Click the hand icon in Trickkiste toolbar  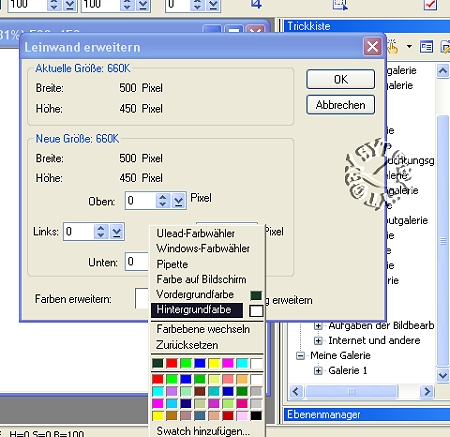coord(393,47)
